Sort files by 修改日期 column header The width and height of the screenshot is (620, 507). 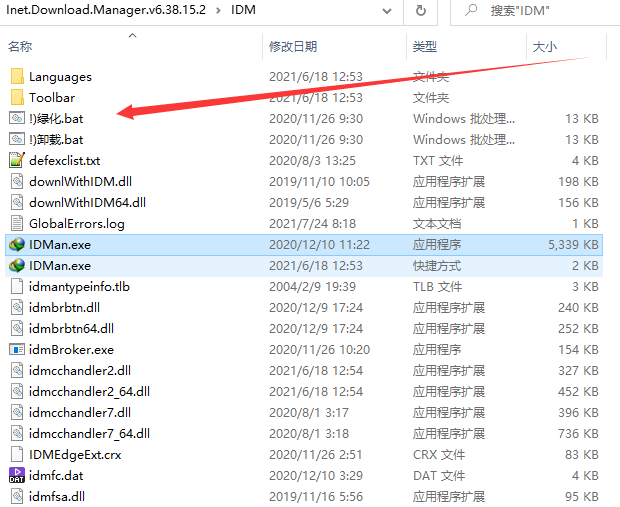(x=293, y=46)
